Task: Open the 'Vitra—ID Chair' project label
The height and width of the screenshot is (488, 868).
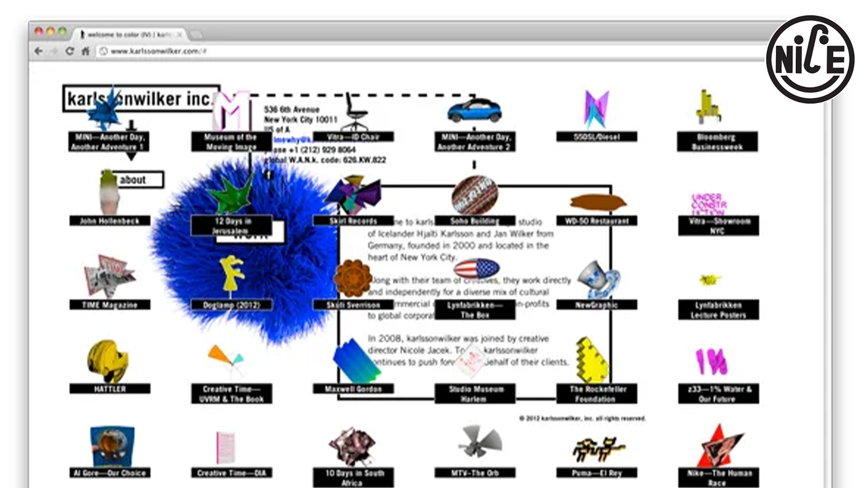Action: tap(353, 137)
